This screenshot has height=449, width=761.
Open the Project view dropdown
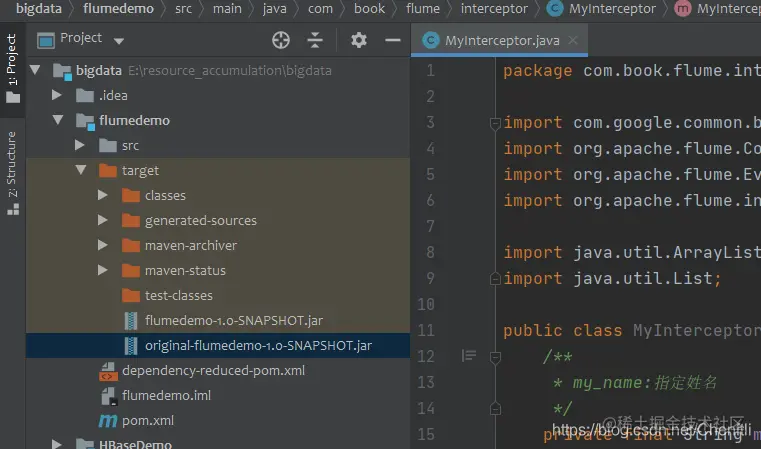coord(119,41)
